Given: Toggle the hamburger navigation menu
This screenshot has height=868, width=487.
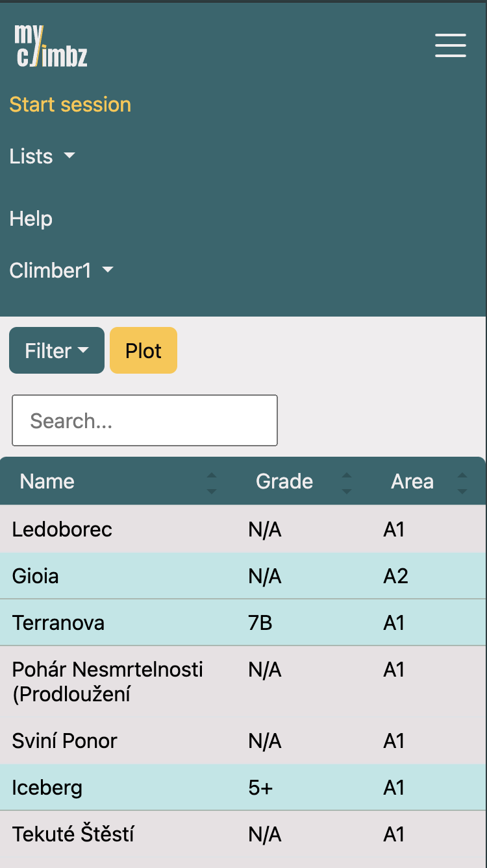Looking at the screenshot, I should tap(450, 45).
